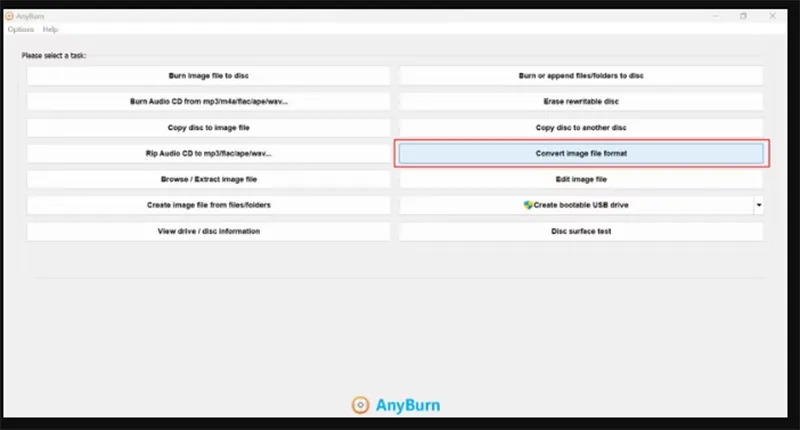The height and width of the screenshot is (430, 800).
Task: Select Copy disc to image file
Action: (x=208, y=128)
